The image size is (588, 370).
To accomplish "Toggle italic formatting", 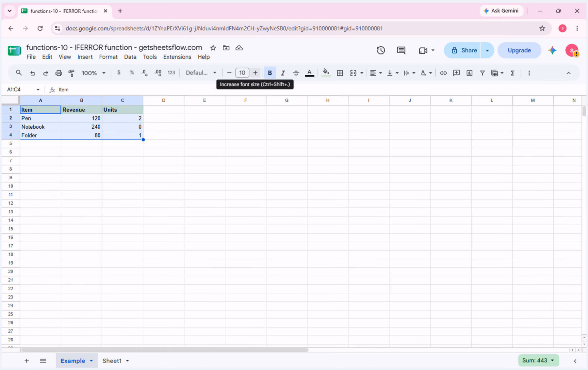I will click(283, 73).
